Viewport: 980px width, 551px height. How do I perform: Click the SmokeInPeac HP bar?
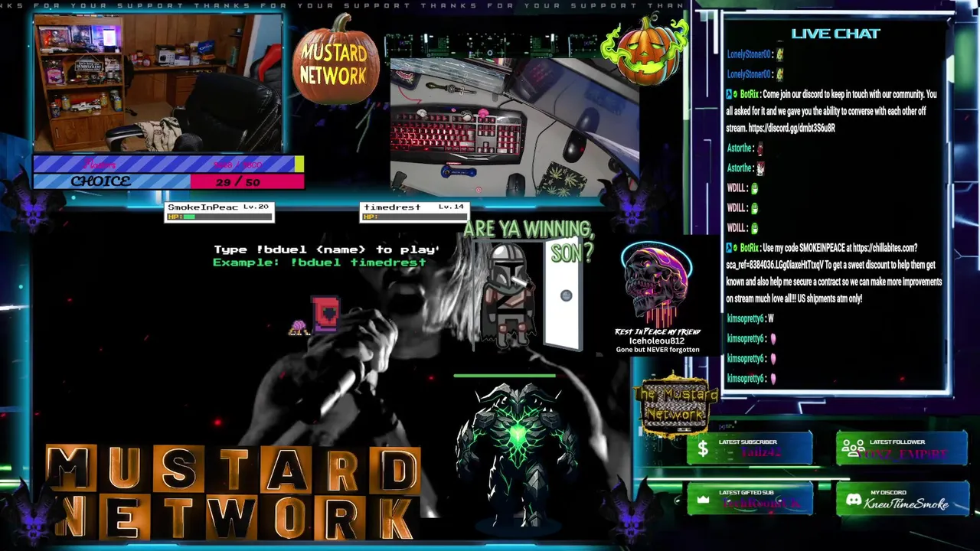220,217
